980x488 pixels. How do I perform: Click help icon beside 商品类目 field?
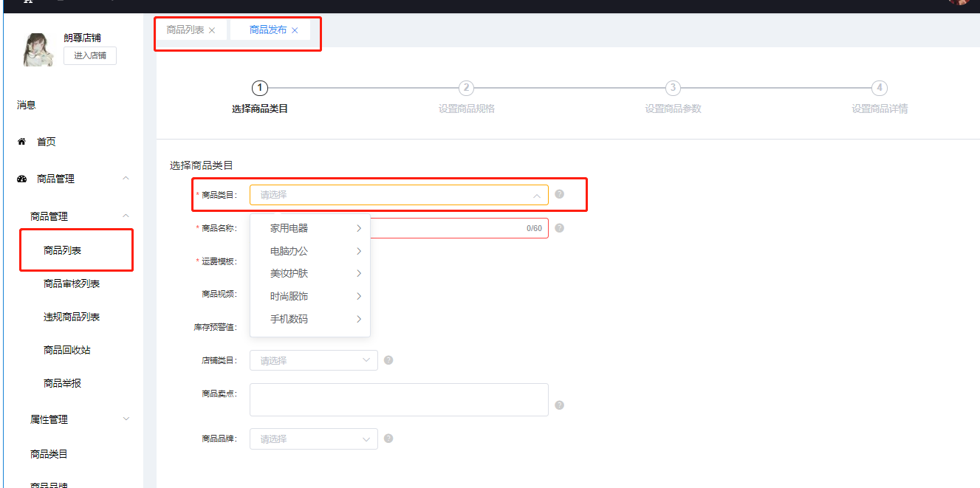[x=559, y=194]
